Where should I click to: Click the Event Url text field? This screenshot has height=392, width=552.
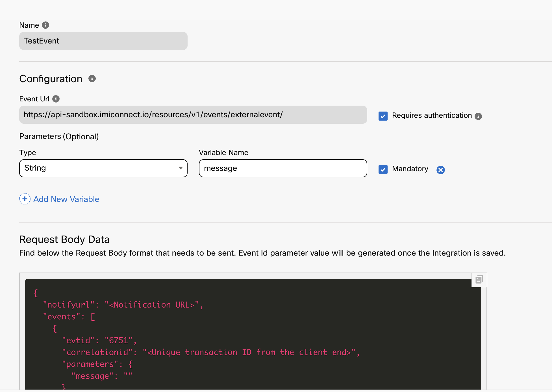[193, 115]
